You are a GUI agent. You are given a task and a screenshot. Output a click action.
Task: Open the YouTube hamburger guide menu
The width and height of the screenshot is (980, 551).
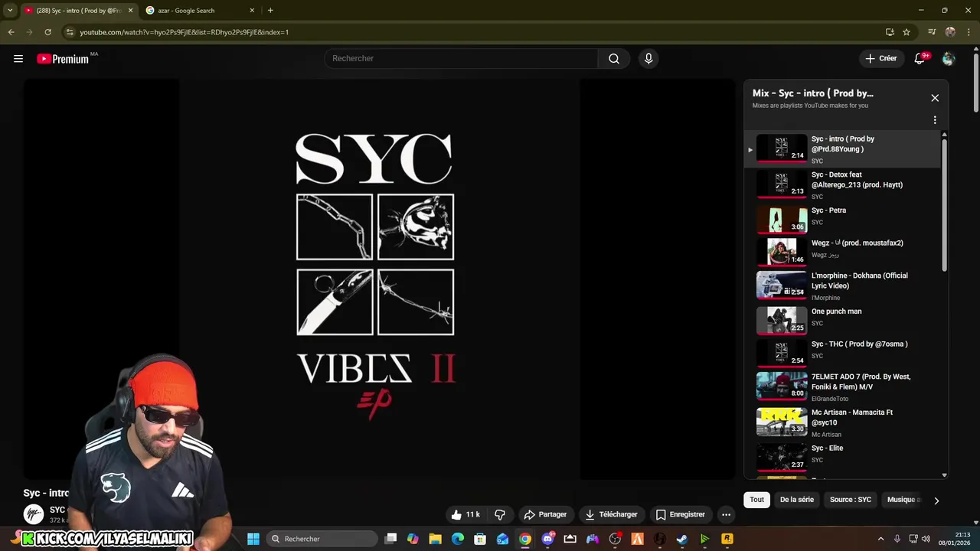(x=18, y=59)
